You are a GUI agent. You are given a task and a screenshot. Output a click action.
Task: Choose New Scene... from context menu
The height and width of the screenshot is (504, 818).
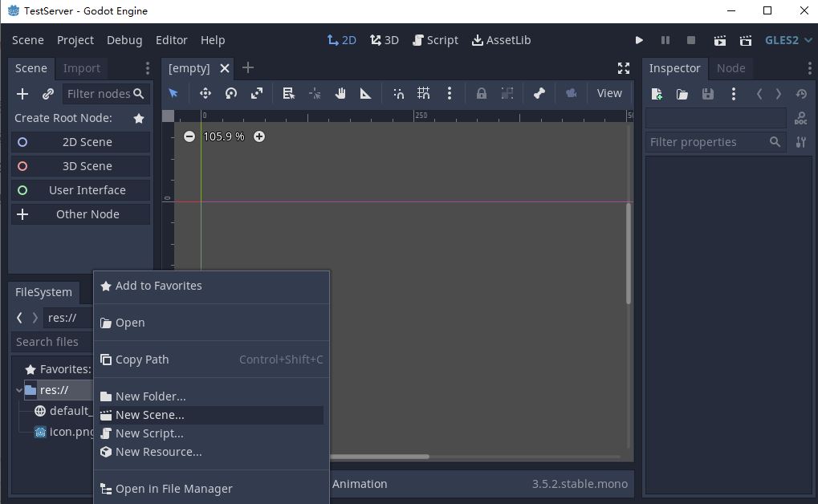(211, 415)
